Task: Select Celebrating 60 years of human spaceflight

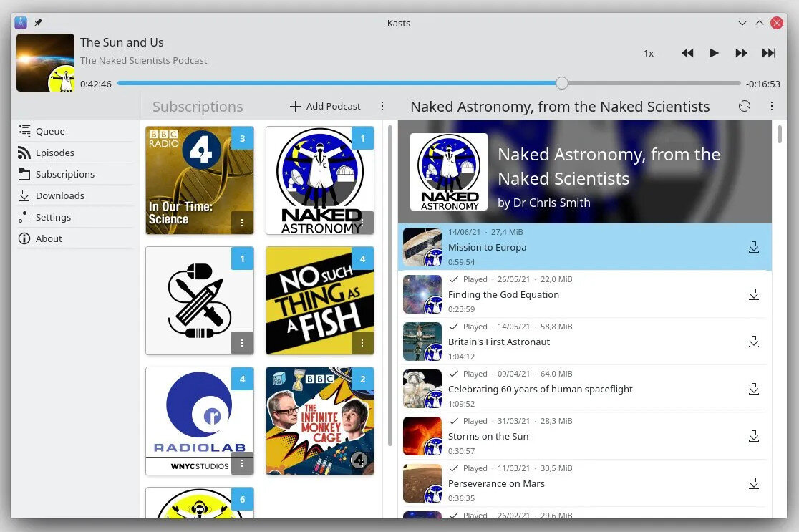Action: (585, 390)
